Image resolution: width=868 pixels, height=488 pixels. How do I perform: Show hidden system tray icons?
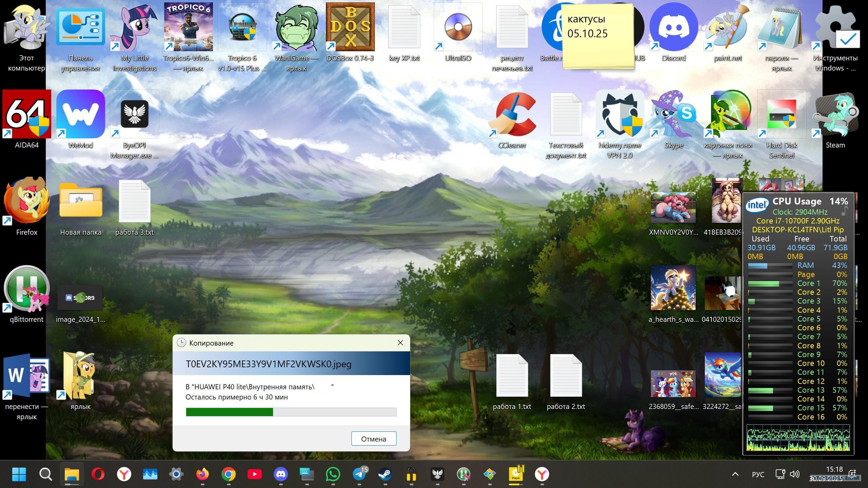735,474
